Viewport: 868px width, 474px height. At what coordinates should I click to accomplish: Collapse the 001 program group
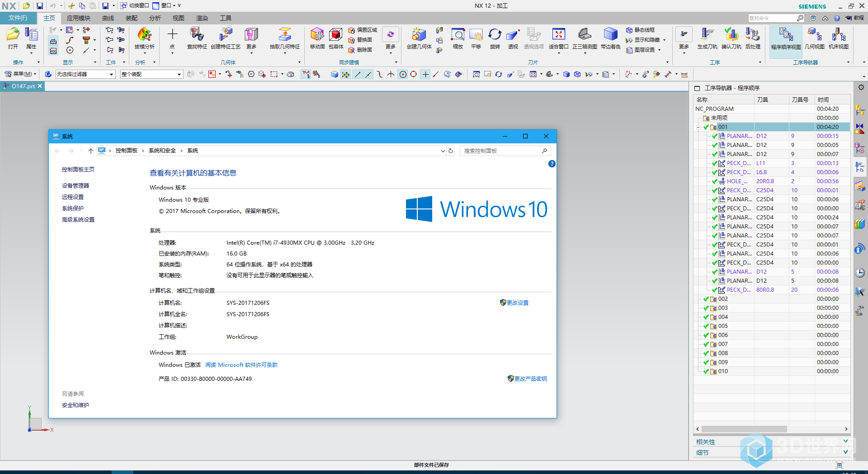pyautogui.click(x=698, y=127)
